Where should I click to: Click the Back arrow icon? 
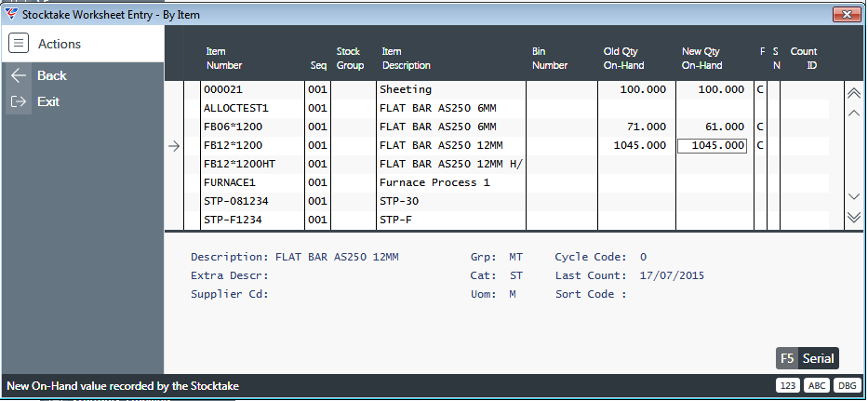tap(19, 76)
